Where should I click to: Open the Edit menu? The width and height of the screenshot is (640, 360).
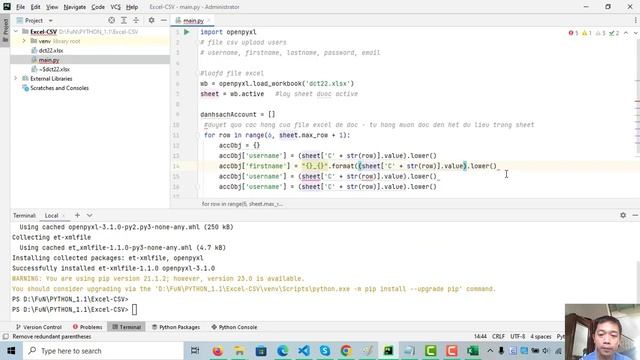click(x=36, y=7)
